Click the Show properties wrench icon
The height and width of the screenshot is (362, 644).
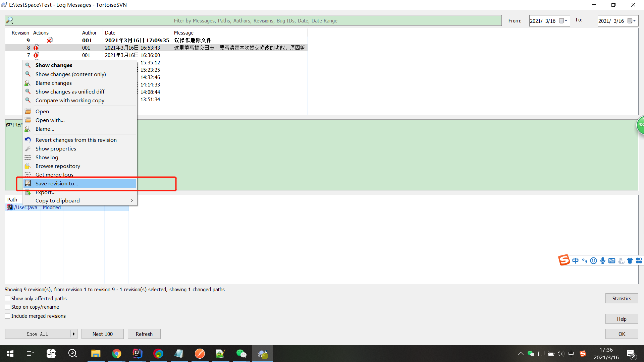28,148
